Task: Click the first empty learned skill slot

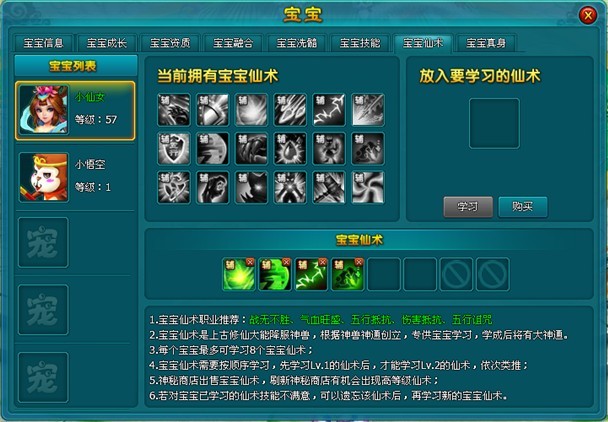Action: (384, 274)
